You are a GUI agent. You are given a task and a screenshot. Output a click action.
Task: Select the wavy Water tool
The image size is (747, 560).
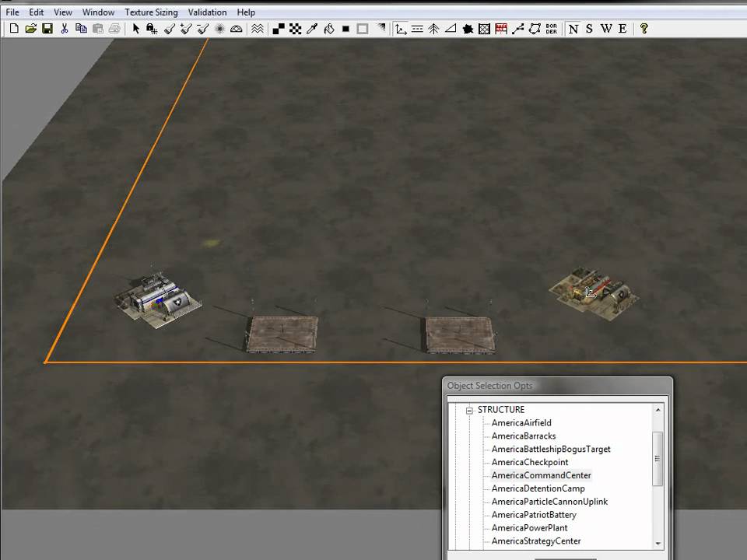(258, 29)
